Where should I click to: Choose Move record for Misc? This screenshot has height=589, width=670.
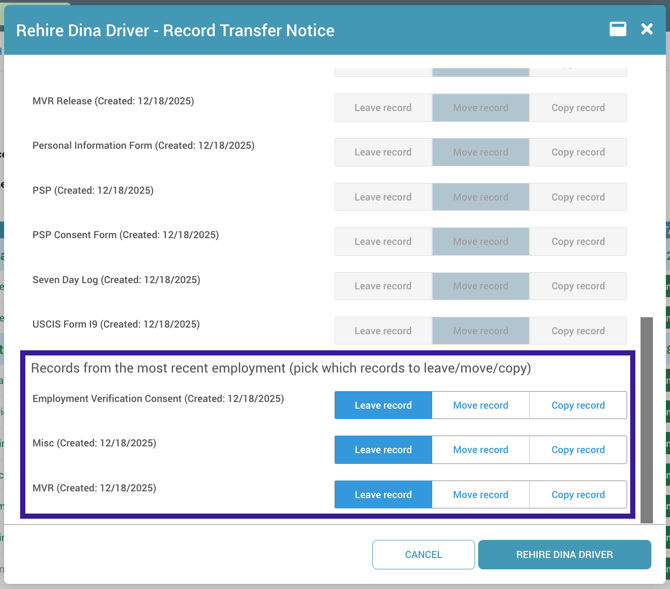pyautogui.click(x=480, y=450)
